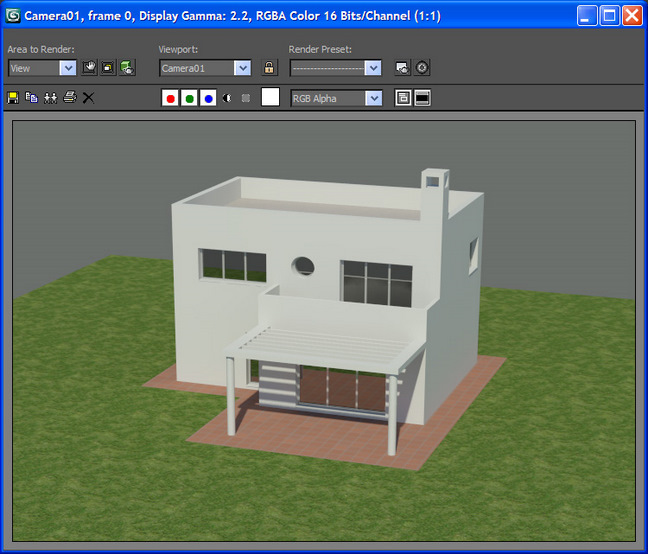Toggle the alpha channel display

point(227,98)
